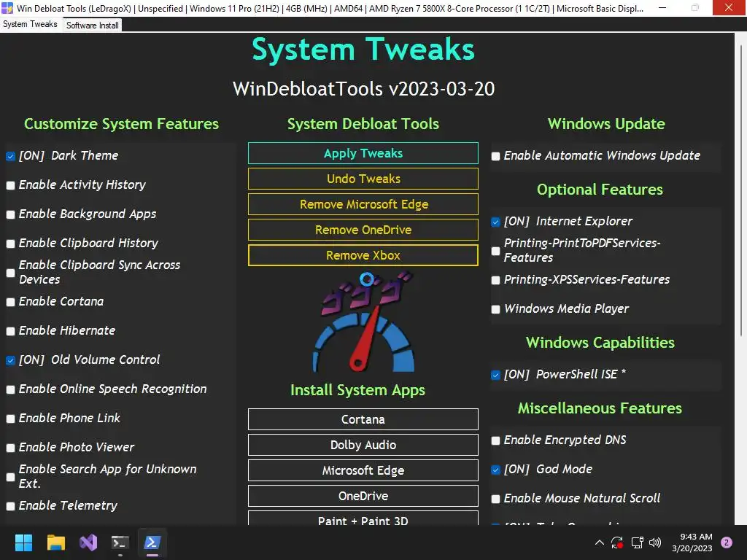Click the Paint + Paint 3D button
The image size is (747, 560).
tap(363, 518)
